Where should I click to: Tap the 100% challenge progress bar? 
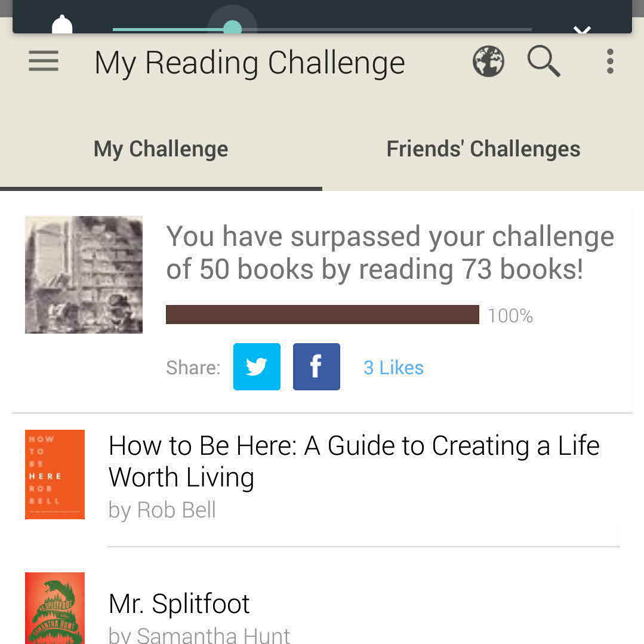click(322, 315)
